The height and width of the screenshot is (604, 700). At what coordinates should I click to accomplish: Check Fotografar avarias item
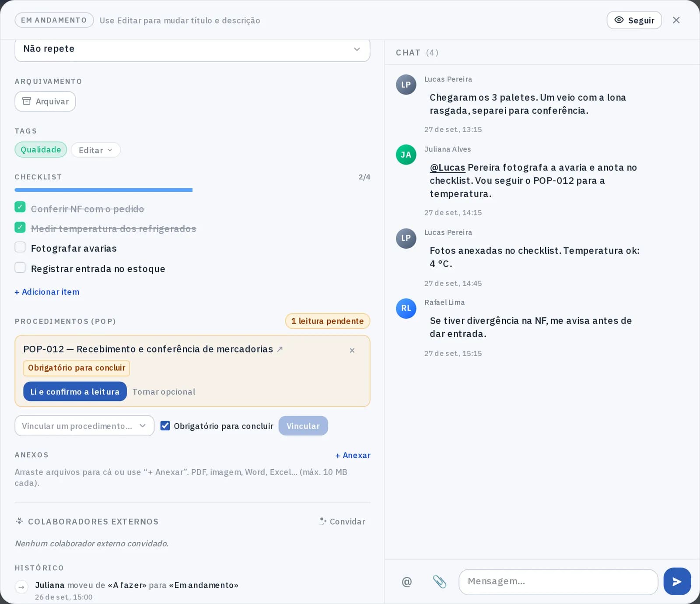(20, 247)
